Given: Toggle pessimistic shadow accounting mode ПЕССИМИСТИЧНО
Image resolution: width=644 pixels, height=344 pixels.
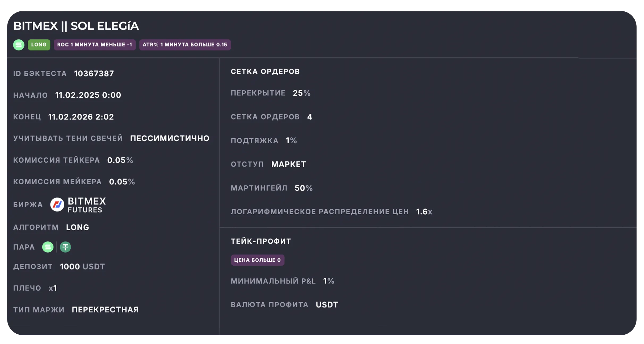Looking at the screenshot, I should pos(169,138).
